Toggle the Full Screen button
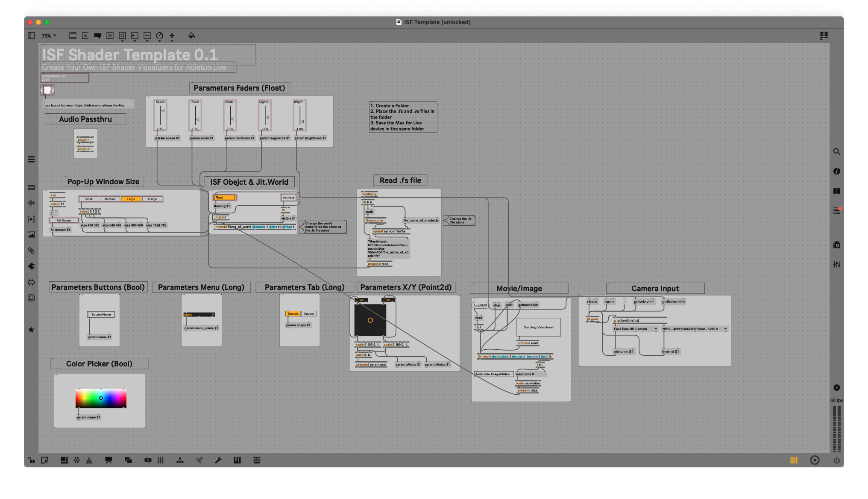 coord(64,221)
